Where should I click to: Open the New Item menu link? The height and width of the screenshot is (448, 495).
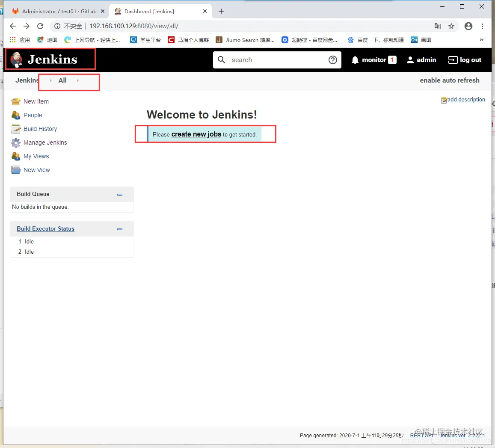[x=36, y=102]
